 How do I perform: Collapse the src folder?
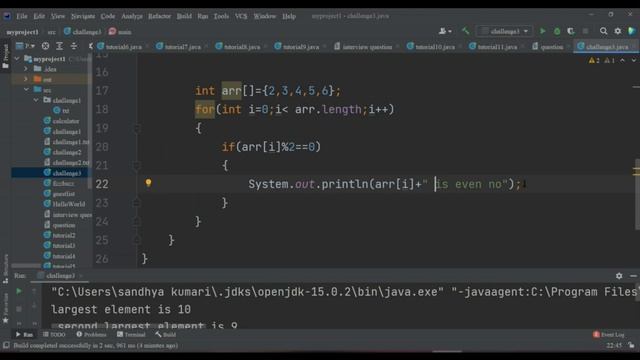[x=27, y=89]
